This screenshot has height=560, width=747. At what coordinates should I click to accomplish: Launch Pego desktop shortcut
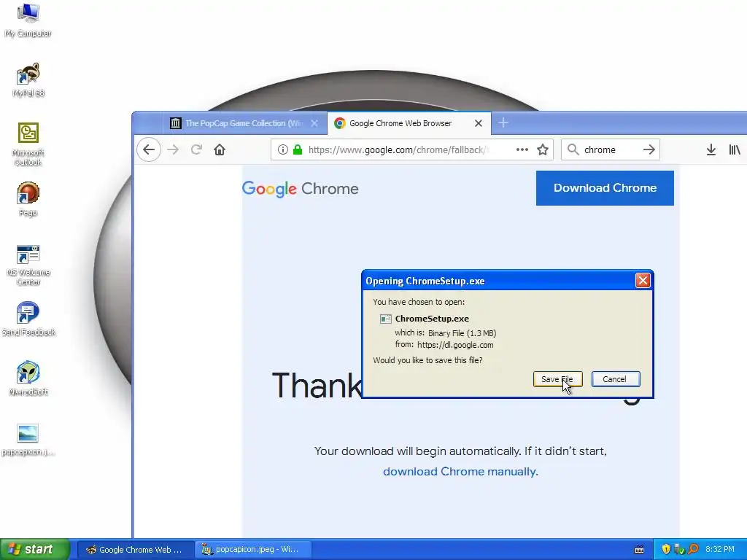tap(28, 200)
